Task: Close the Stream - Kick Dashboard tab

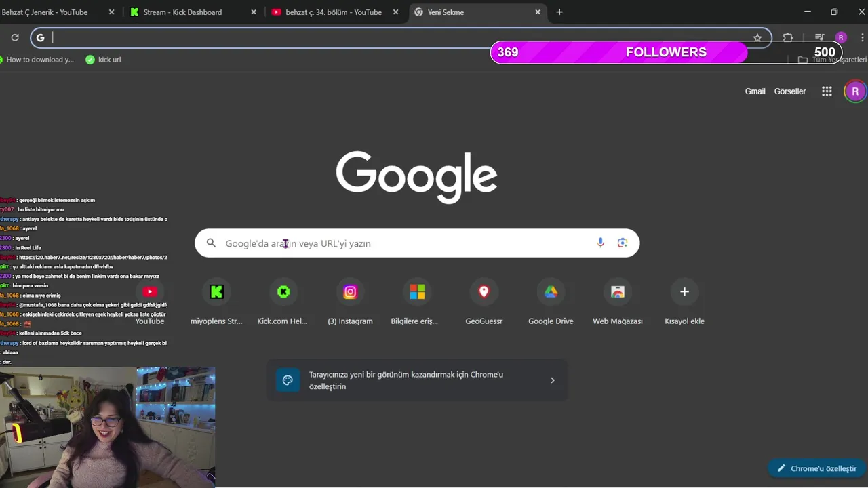Action: tap(254, 12)
